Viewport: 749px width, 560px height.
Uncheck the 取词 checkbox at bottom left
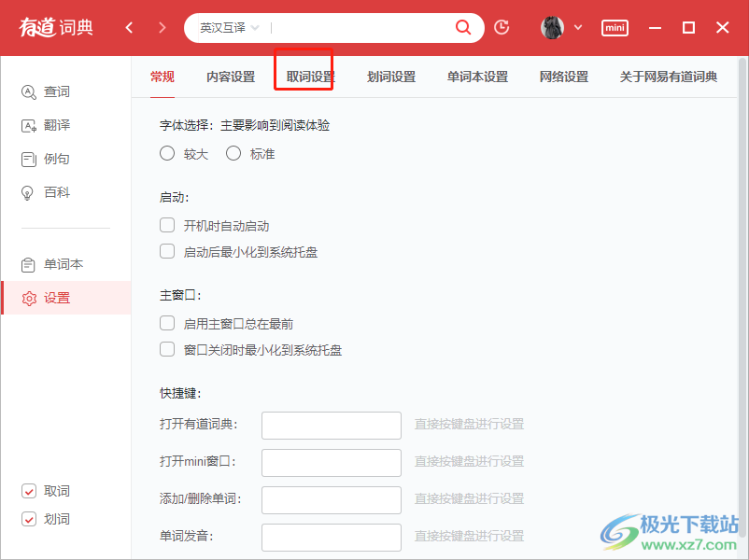[28, 491]
